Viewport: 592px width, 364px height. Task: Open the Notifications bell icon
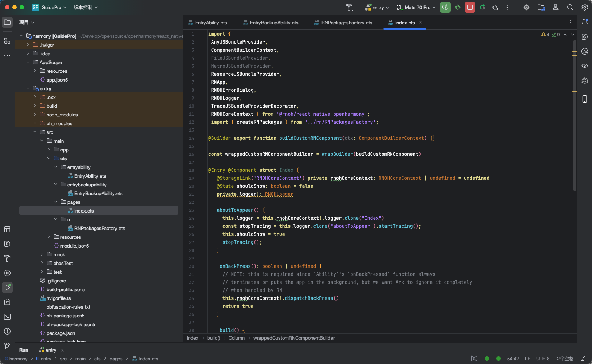[x=585, y=22]
